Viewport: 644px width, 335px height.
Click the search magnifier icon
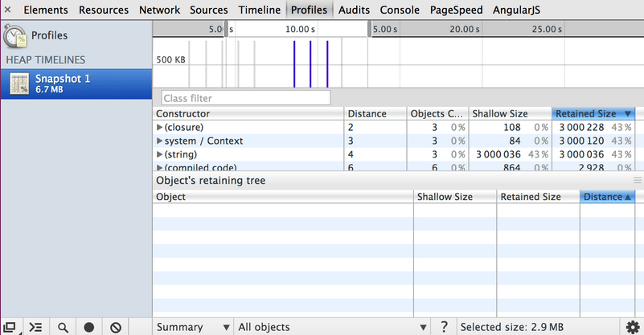tap(62, 327)
